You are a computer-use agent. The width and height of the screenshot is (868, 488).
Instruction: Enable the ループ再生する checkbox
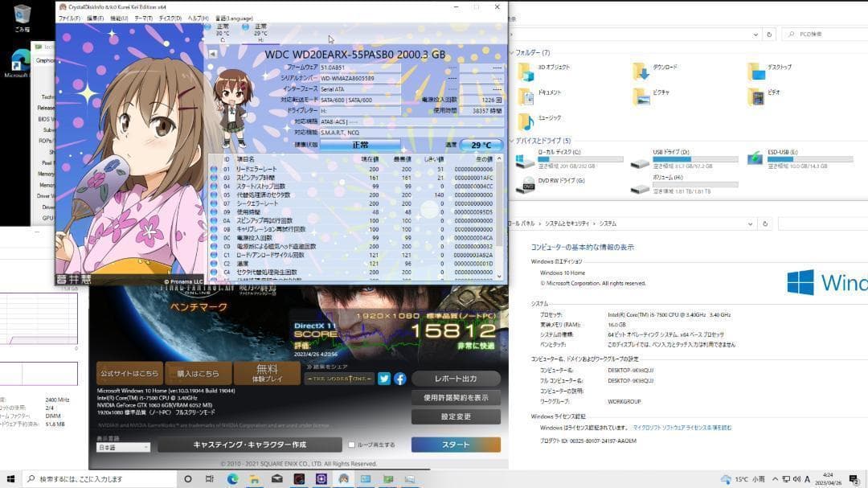click(352, 444)
